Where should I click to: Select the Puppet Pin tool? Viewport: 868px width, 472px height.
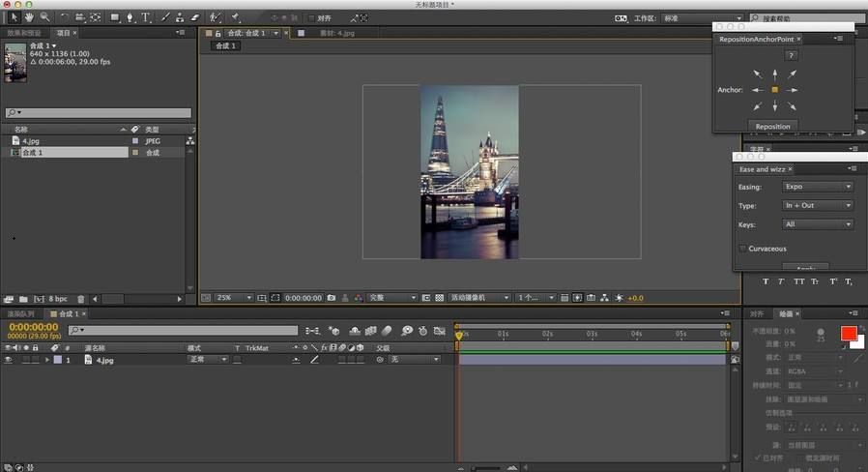point(236,17)
